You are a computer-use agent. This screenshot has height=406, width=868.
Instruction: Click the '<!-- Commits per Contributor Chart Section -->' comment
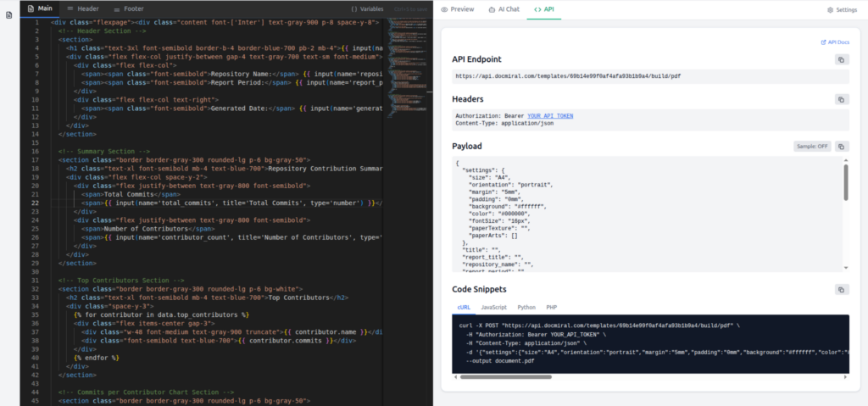pos(146,392)
